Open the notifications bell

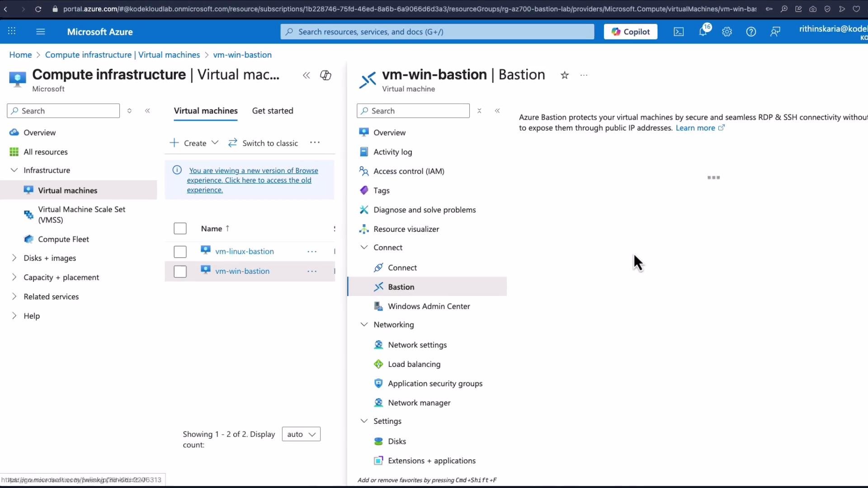pos(703,32)
